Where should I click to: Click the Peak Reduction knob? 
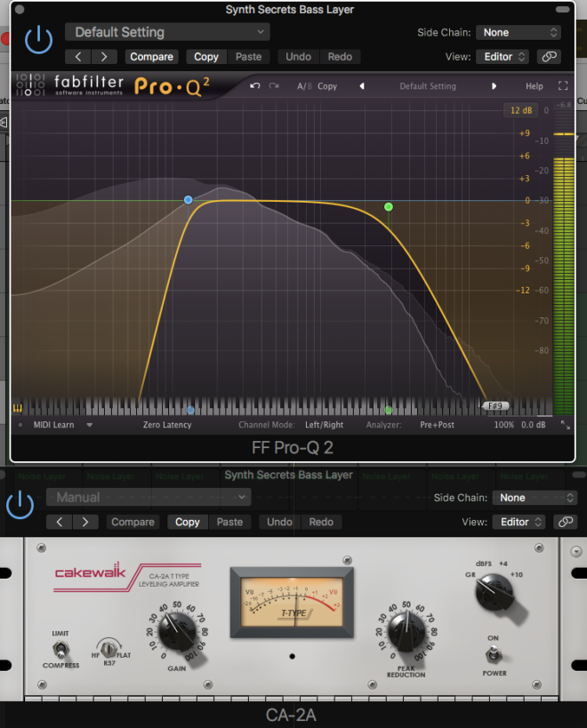click(406, 630)
